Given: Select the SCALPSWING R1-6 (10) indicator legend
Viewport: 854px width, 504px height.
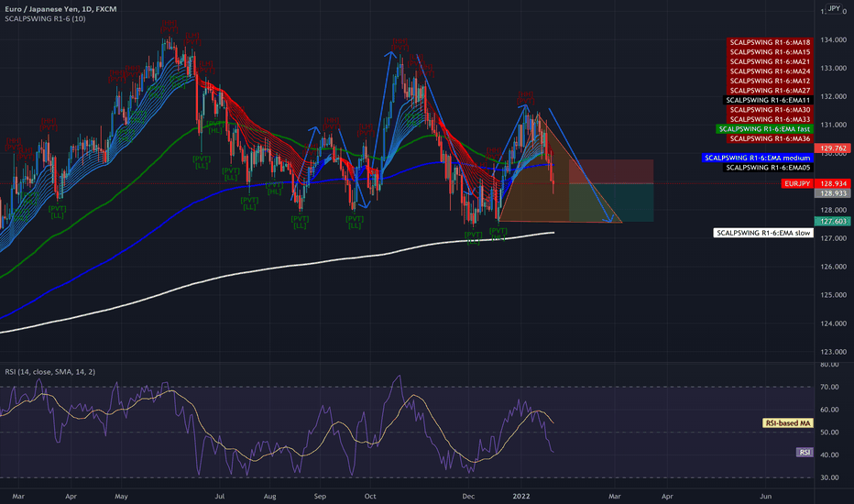Looking at the screenshot, I should (x=45, y=18).
